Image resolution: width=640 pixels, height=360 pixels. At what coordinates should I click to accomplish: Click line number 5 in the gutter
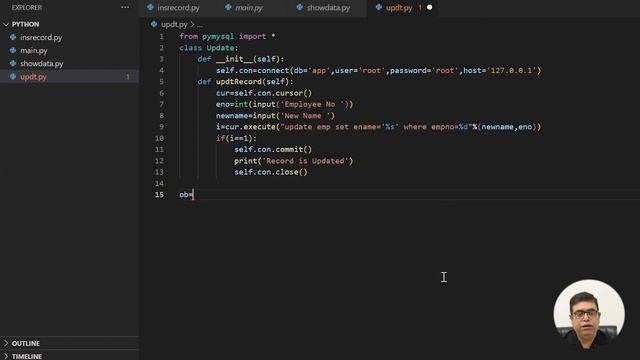click(162, 82)
